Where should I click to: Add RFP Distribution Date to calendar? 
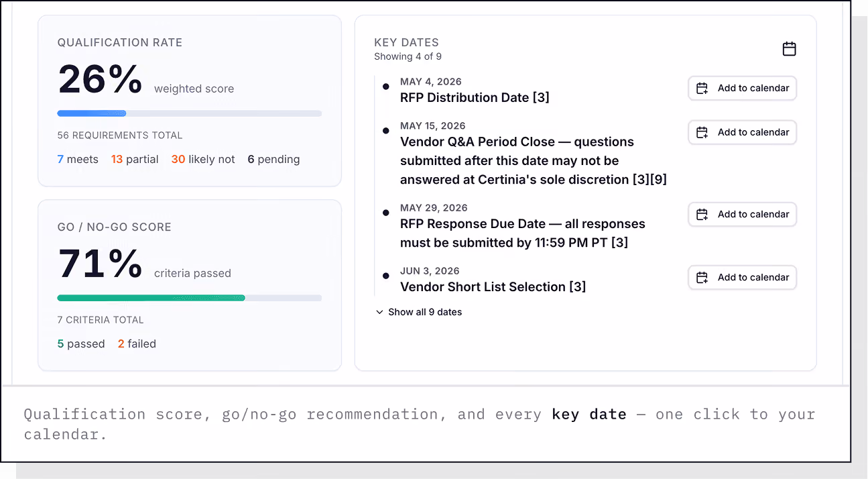click(742, 88)
